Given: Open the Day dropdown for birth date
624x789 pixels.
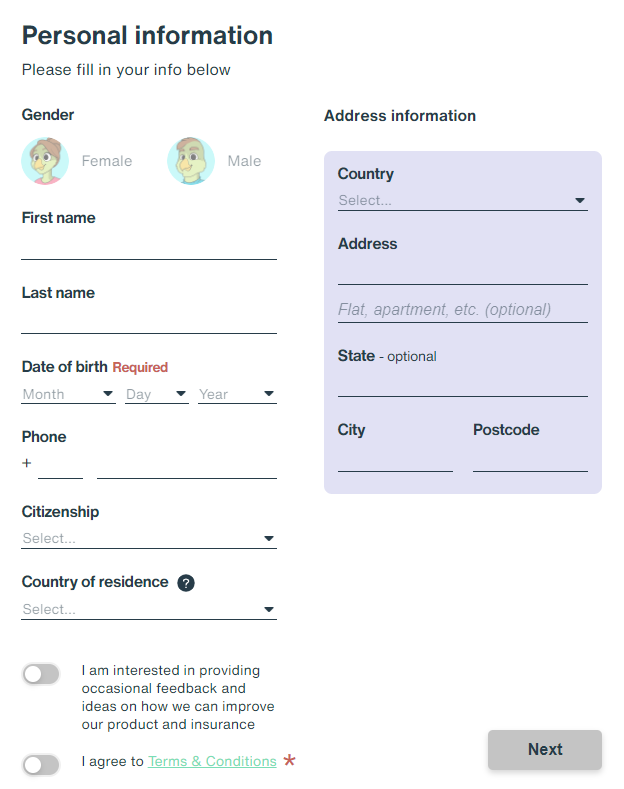Looking at the screenshot, I should click(157, 394).
